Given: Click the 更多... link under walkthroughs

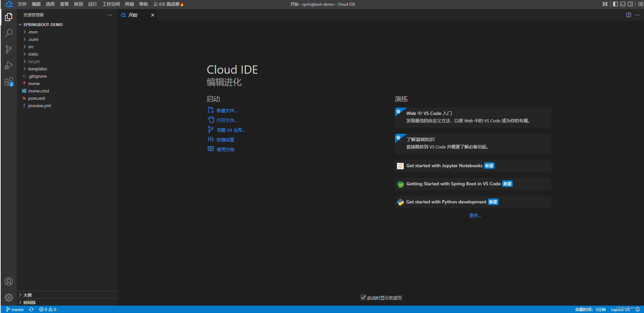Looking at the screenshot, I should [x=475, y=215].
